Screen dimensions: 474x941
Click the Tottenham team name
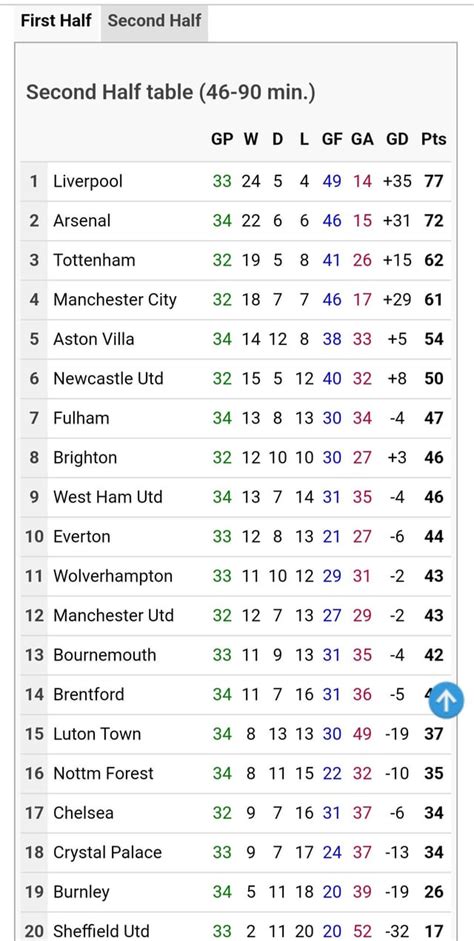[x=94, y=260]
